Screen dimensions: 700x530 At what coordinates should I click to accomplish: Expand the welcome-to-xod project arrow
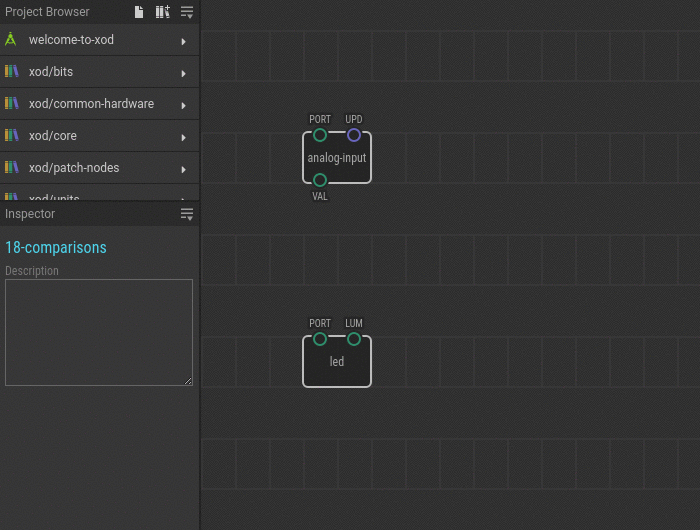tap(183, 42)
